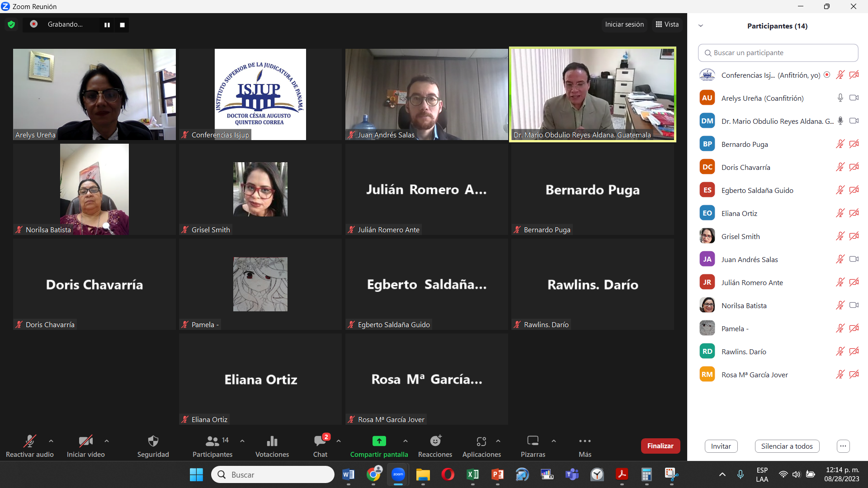Expand arrow next to Aplicaciones
Screen dimensions: 868x488
coord(498,441)
